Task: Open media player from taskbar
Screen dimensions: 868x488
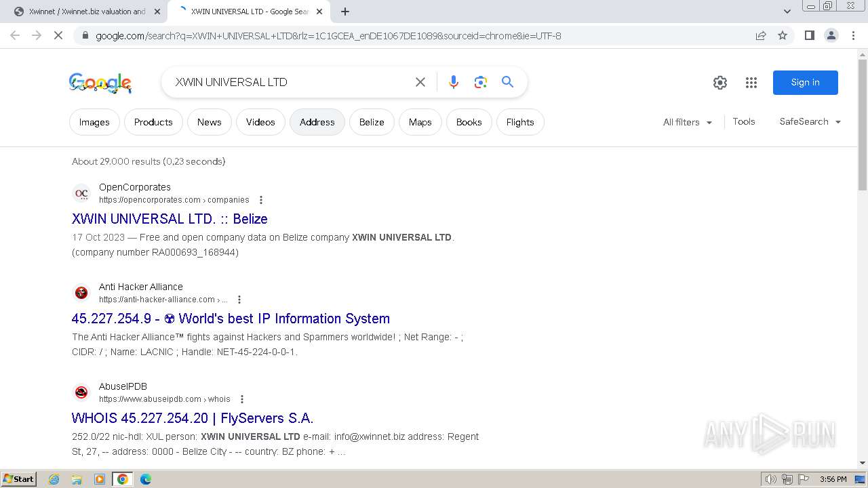Action: (x=100, y=479)
